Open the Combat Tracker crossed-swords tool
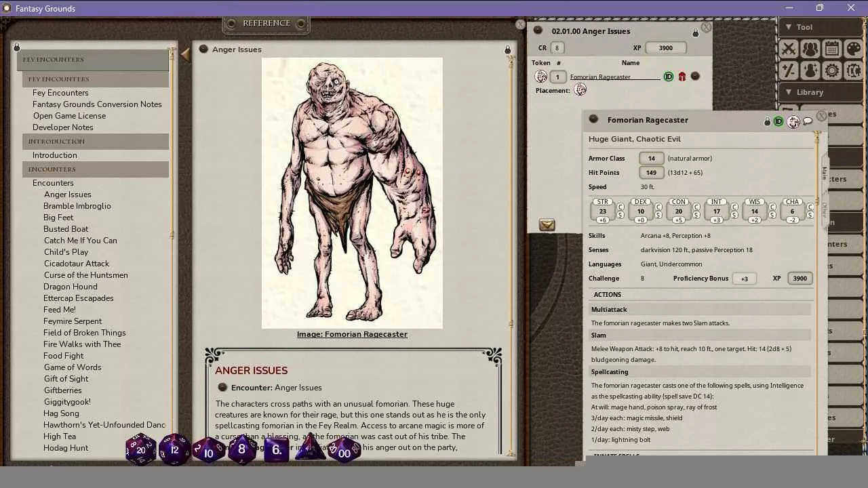 tap(789, 49)
